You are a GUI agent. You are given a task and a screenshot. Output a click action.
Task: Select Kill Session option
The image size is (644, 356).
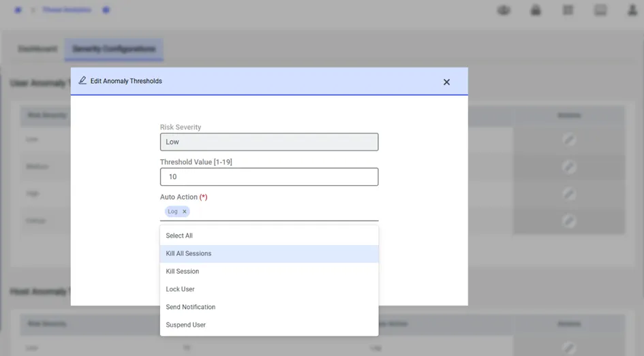point(269,272)
